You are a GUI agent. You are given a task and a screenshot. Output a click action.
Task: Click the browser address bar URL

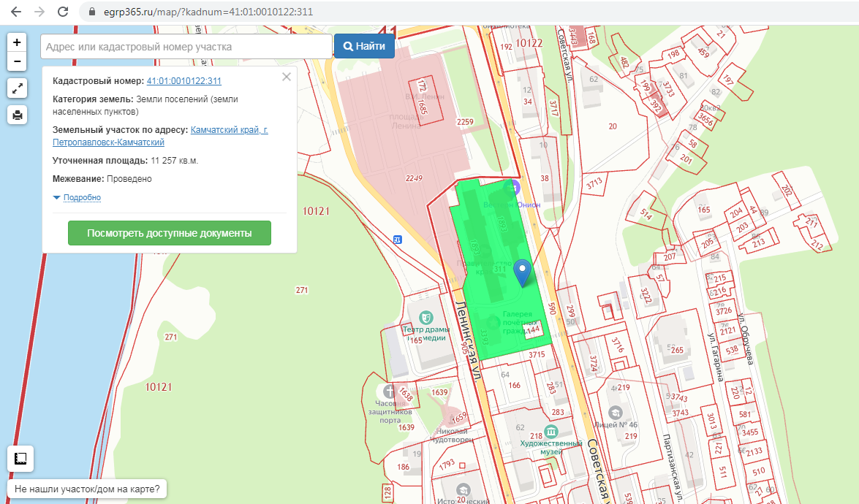208,12
